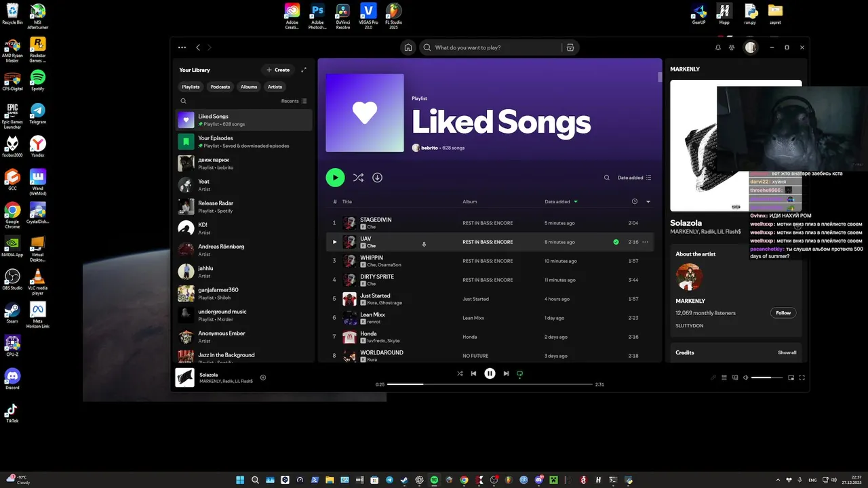Launch FL Studio 2025 desktop shortcut

393,16
